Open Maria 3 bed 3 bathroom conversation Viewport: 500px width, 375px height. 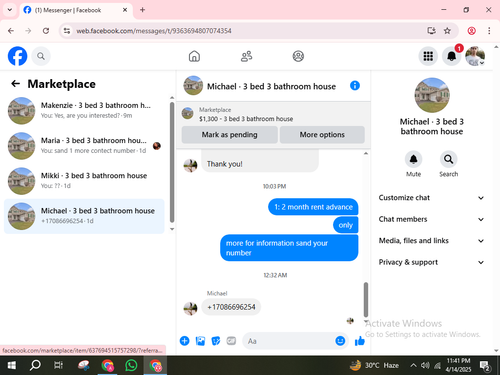click(84, 146)
